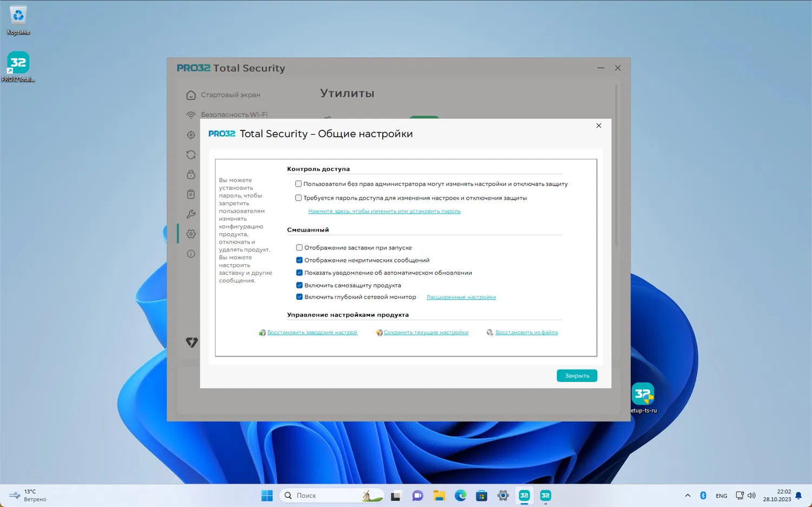
Task: Click the Bluetooth tray icon
Action: click(703, 496)
